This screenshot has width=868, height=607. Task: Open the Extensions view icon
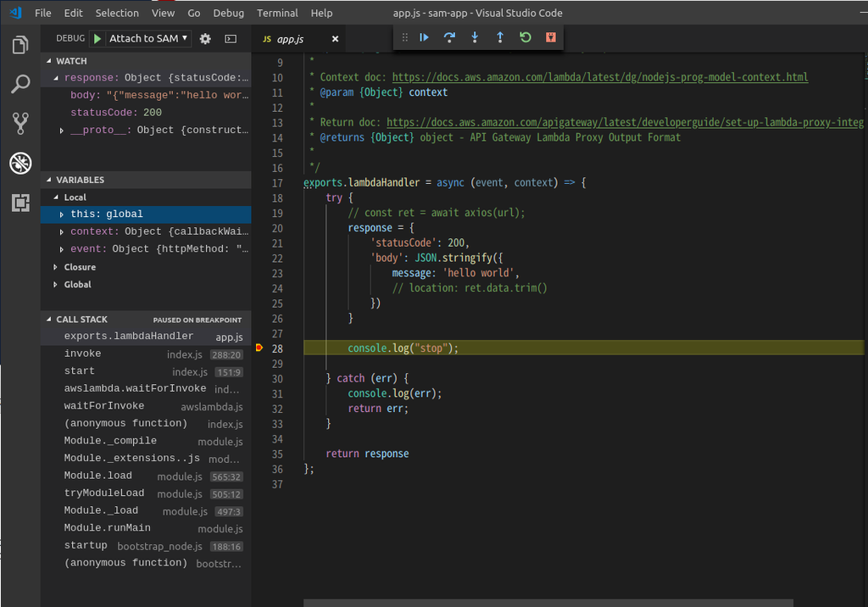pos(20,203)
